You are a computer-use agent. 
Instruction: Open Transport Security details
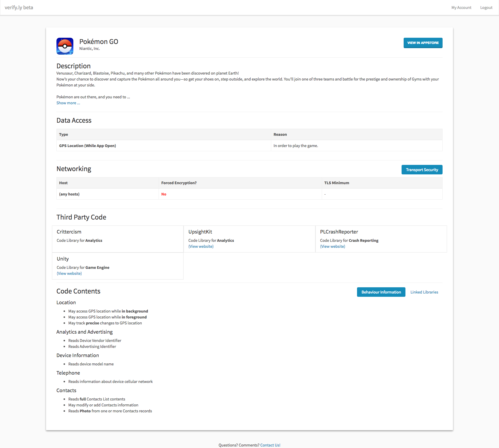[x=422, y=169]
